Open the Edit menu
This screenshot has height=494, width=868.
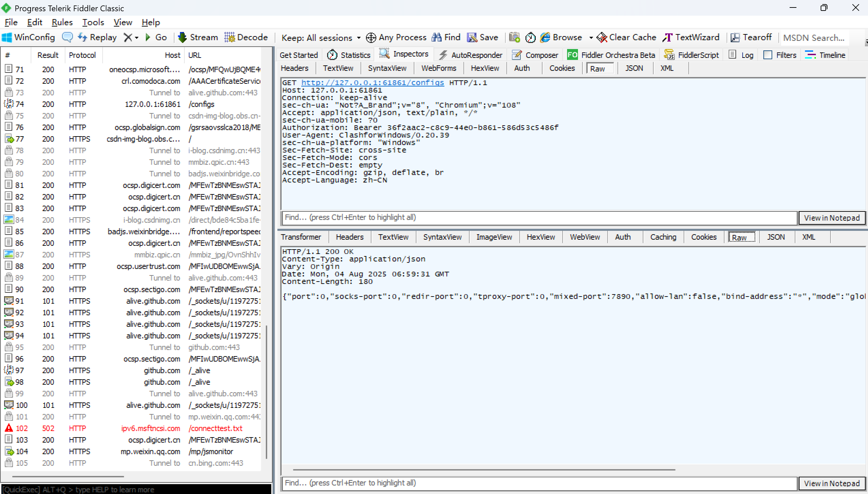tap(34, 22)
